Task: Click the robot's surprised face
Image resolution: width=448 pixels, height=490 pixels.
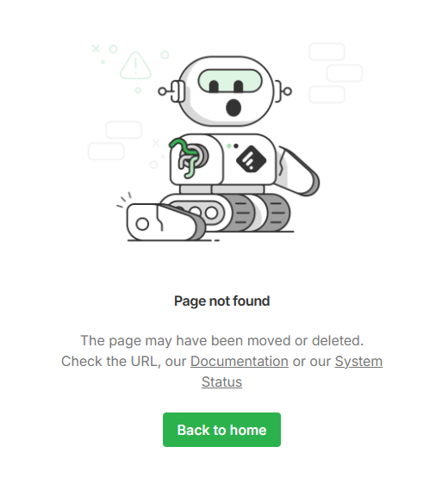Action: point(227,91)
